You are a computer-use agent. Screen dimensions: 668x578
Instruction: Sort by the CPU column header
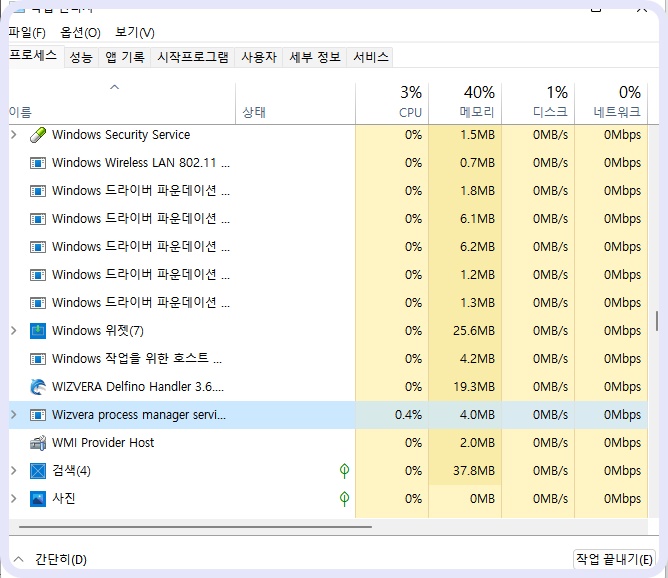point(392,104)
